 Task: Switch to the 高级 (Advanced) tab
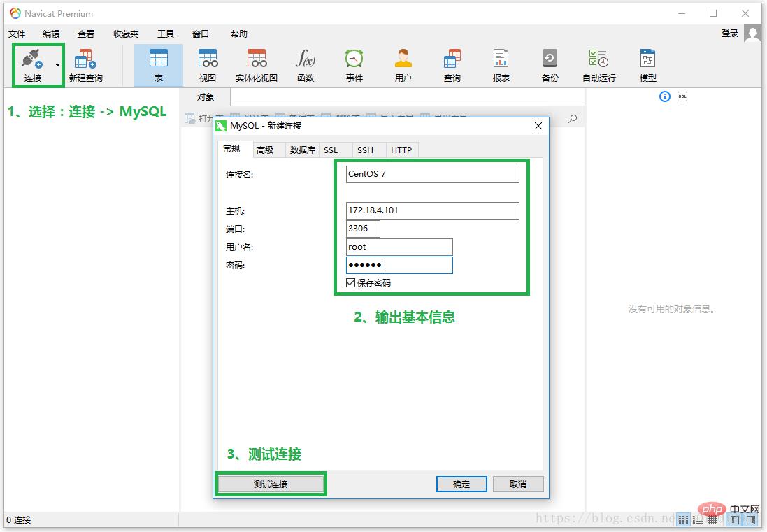[x=265, y=150]
